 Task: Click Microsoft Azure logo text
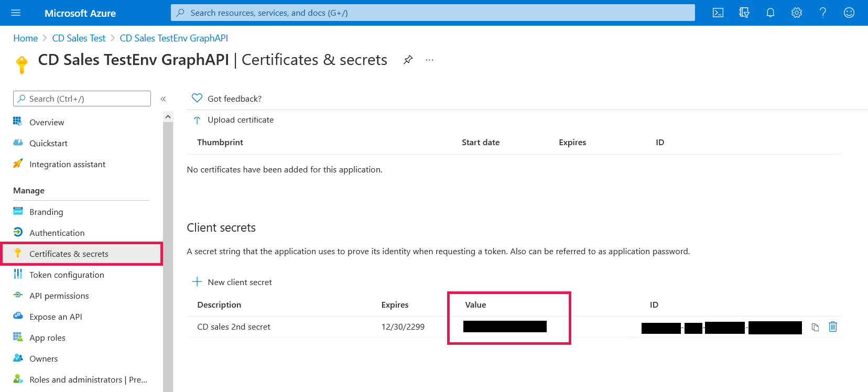80,13
